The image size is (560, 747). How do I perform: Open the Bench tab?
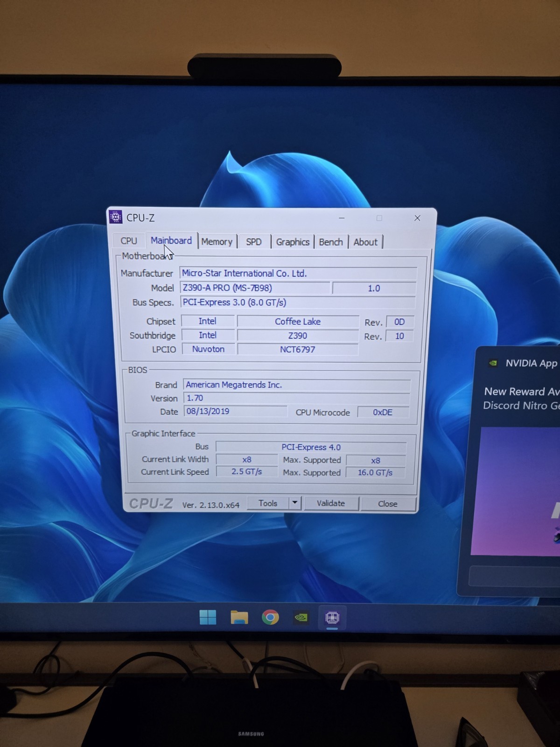(x=331, y=242)
